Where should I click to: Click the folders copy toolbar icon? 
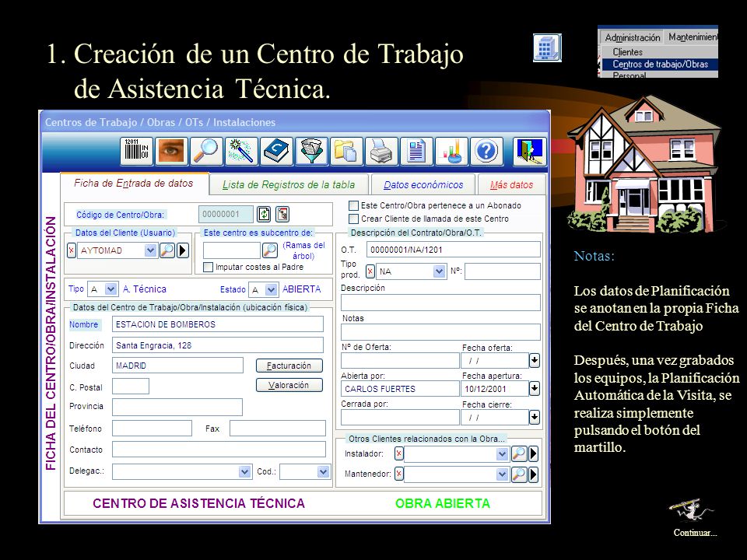pos(346,152)
